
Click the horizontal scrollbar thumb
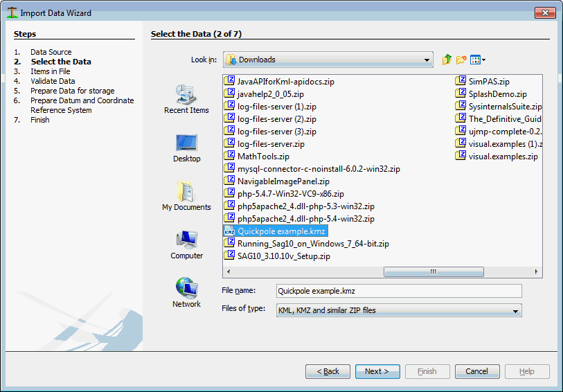434,271
